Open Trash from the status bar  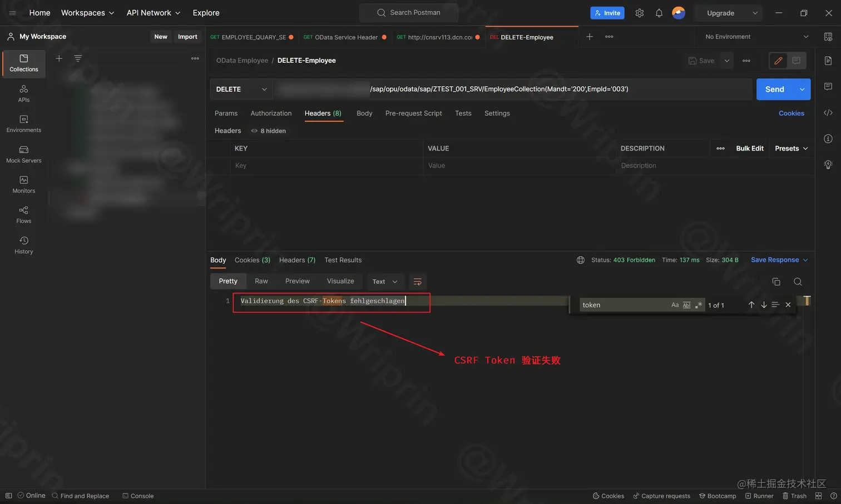pos(794,496)
